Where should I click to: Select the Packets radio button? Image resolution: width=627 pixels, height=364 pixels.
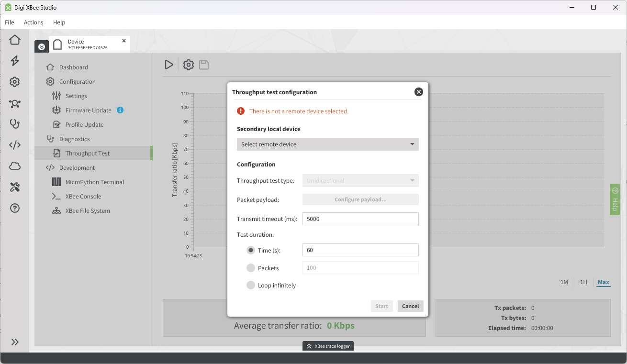pos(251,268)
